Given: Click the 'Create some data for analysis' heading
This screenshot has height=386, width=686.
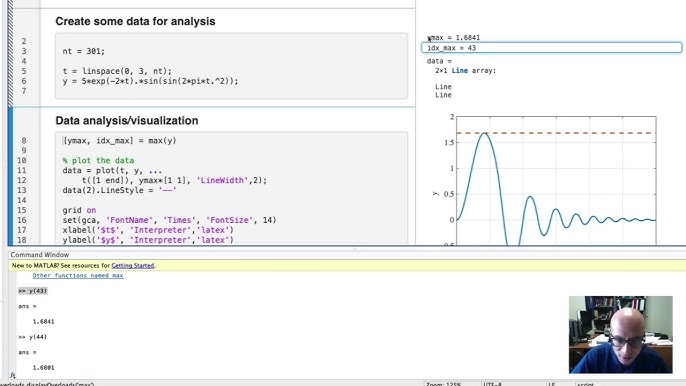Looking at the screenshot, I should tap(135, 21).
